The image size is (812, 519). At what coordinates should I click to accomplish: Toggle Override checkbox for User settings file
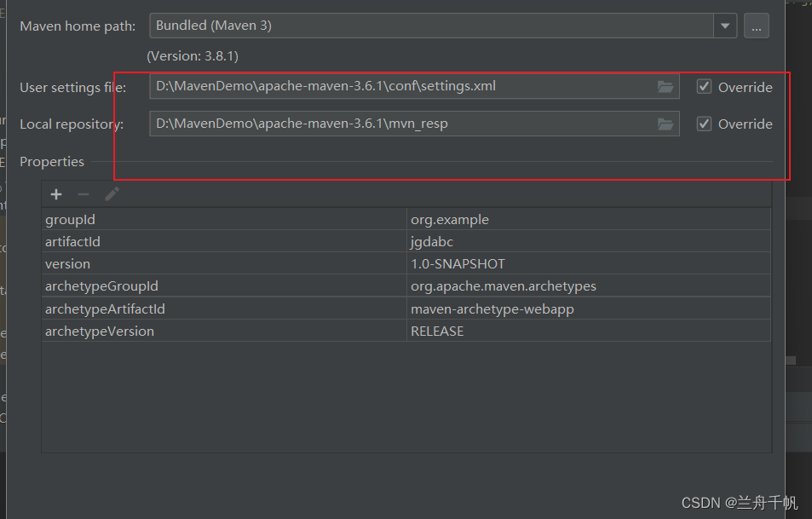(x=704, y=86)
